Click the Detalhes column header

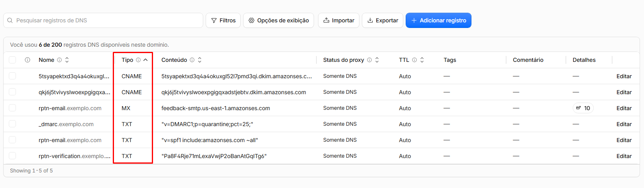[584, 60]
